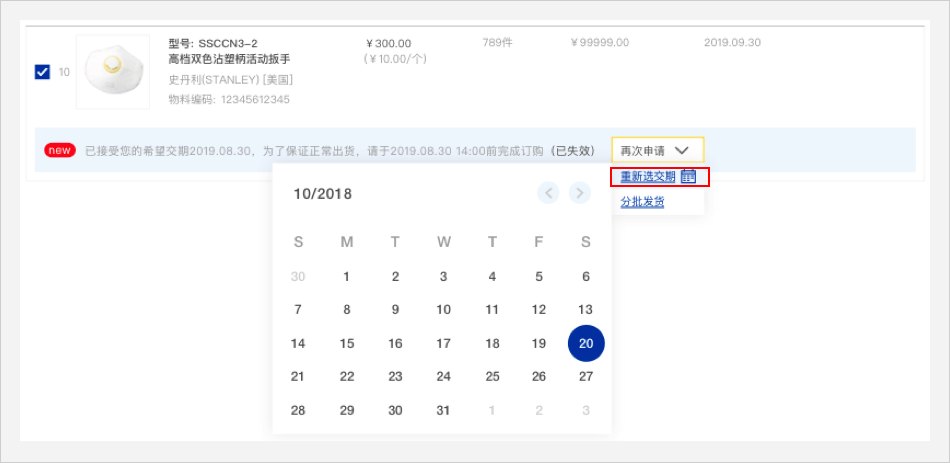Select highlighted date 20 in calendar
This screenshot has width=950, height=463.
pyautogui.click(x=586, y=343)
